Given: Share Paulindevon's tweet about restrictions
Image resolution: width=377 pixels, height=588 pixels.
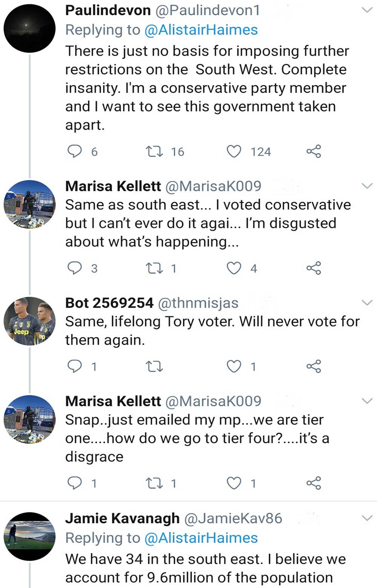Looking at the screenshot, I should 314,152.
